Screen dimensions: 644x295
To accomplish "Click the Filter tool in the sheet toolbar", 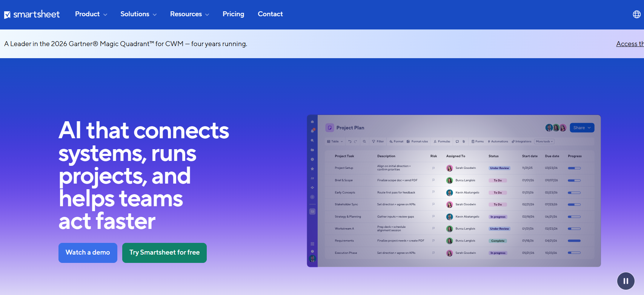I will [x=378, y=142].
